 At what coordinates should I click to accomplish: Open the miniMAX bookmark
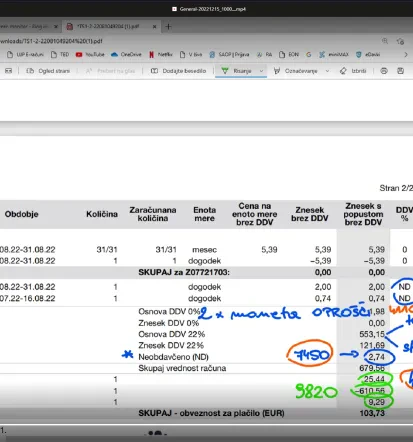[x=334, y=54]
